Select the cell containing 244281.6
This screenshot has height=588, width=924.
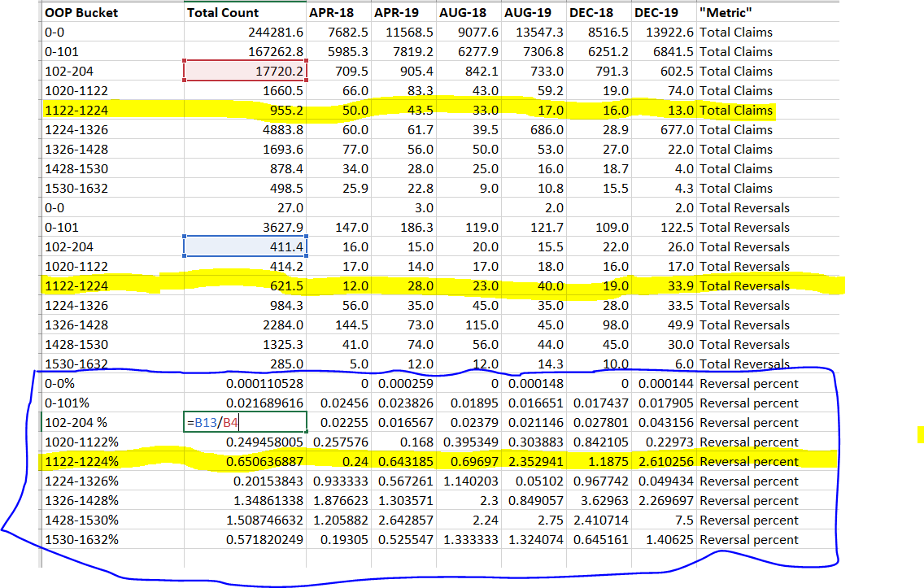pyautogui.click(x=245, y=32)
